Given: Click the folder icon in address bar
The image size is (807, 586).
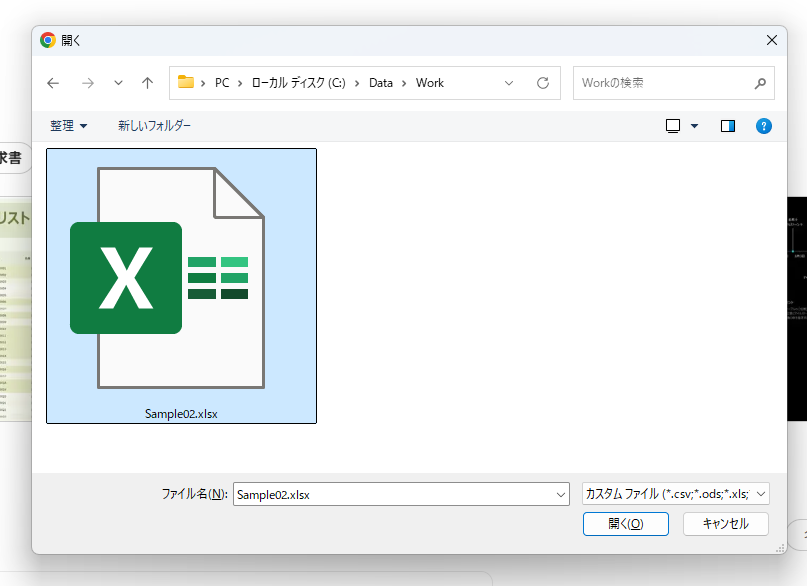Looking at the screenshot, I should pos(186,83).
